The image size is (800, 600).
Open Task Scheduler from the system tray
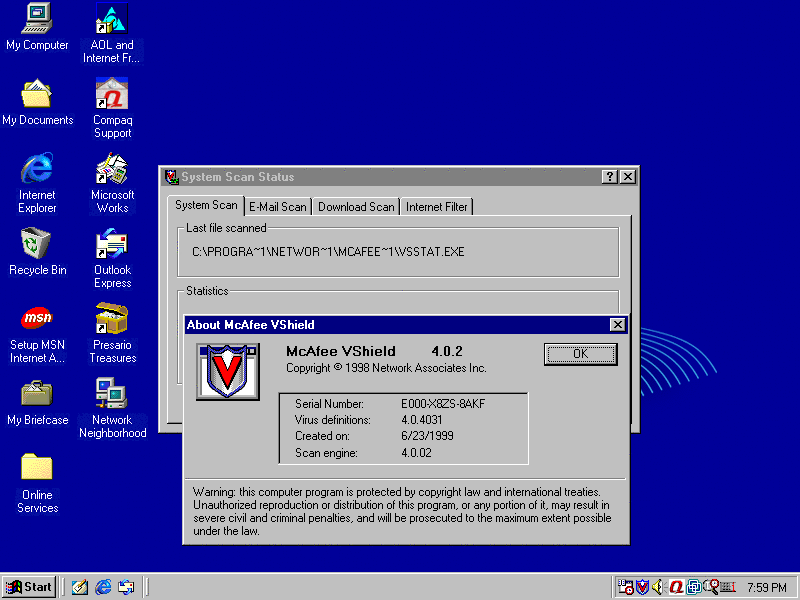point(626,587)
